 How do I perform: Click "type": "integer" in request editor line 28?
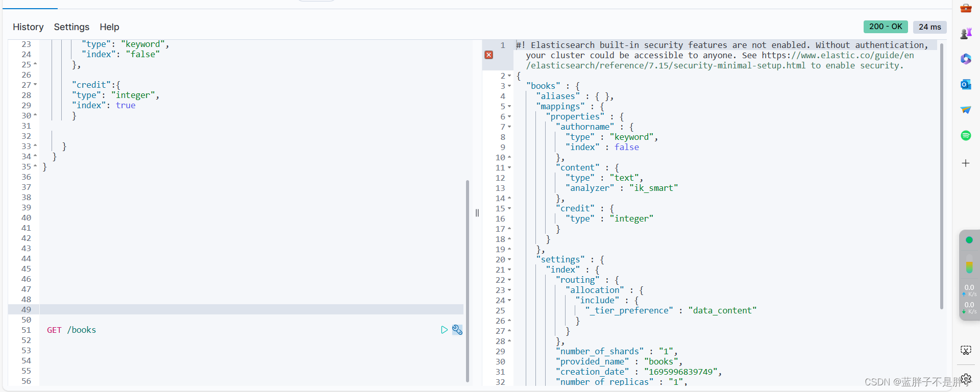pos(115,95)
